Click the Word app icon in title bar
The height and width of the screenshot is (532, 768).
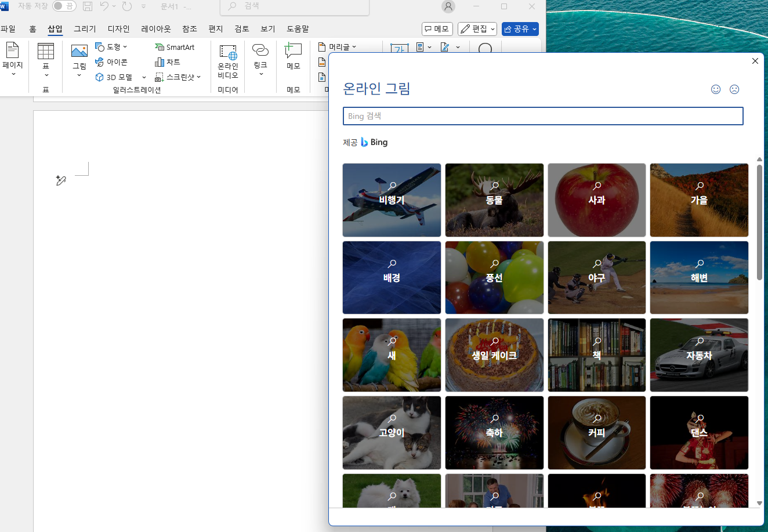5,6
